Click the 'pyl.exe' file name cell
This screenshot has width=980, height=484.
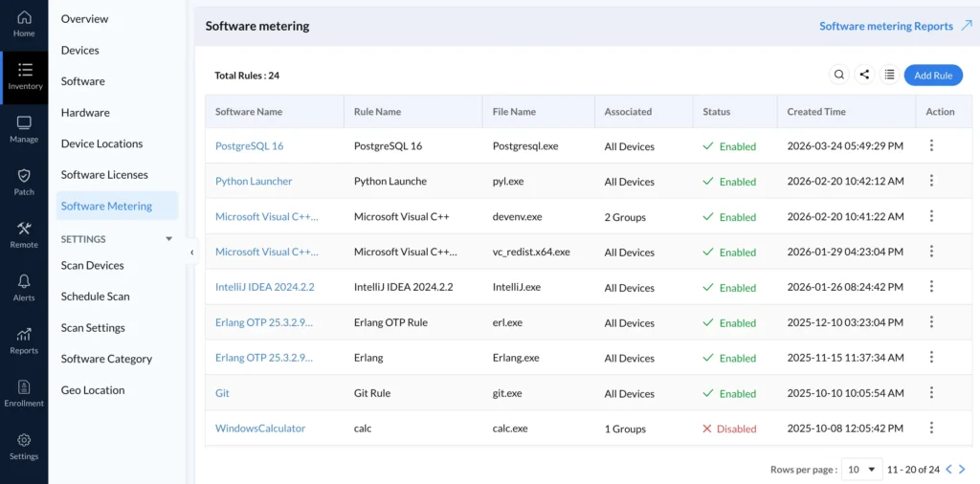pyautogui.click(x=508, y=182)
